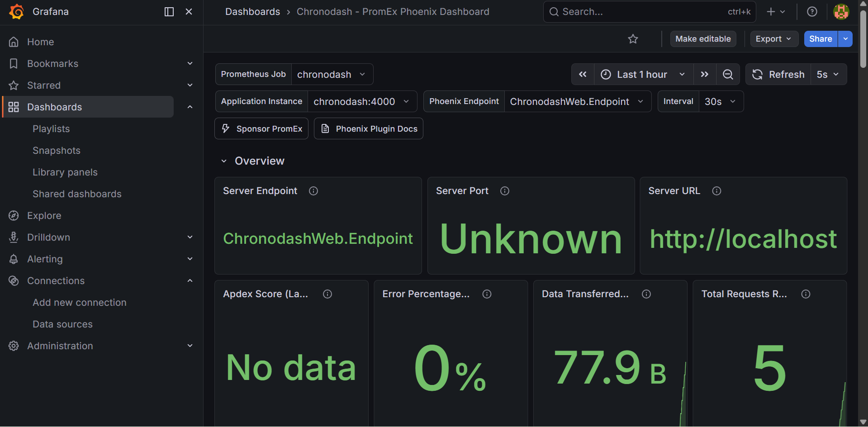Click the Refresh dashboard button
Viewport: 868px width, 427px height.
778,74
